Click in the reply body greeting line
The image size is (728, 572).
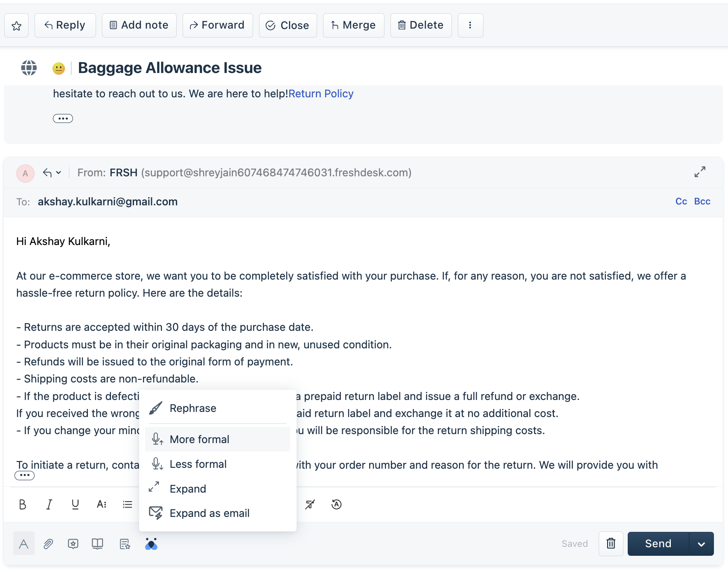point(63,242)
